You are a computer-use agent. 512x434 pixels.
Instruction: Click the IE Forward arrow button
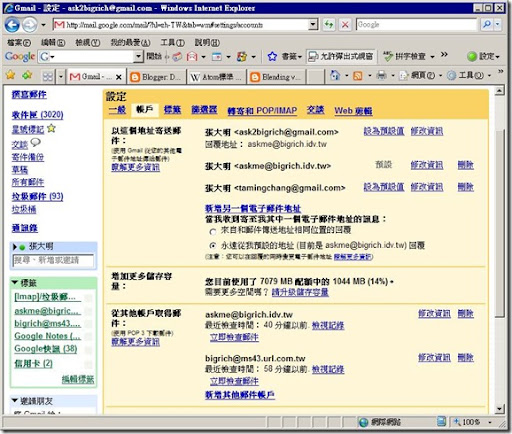pos(30,25)
